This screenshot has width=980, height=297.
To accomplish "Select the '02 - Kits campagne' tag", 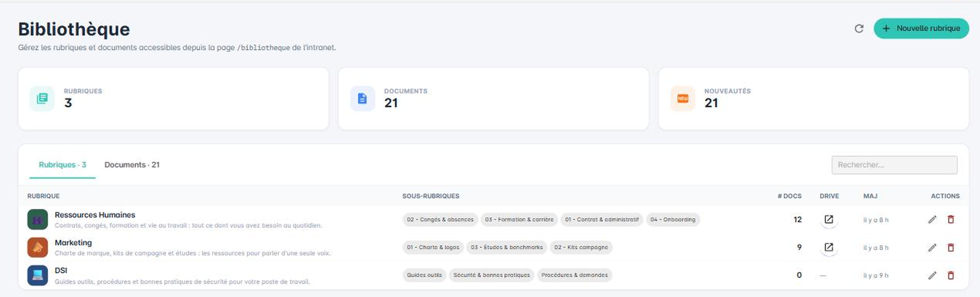I will point(581,247).
